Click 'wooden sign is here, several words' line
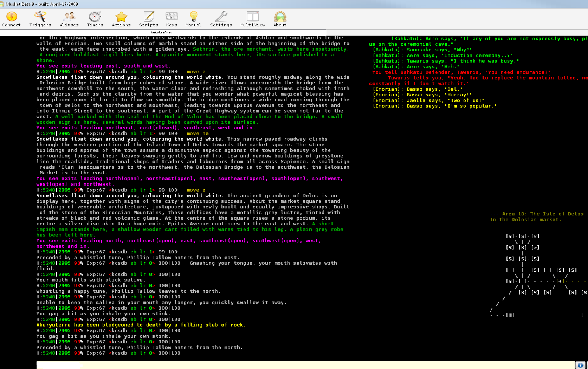 (147, 122)
